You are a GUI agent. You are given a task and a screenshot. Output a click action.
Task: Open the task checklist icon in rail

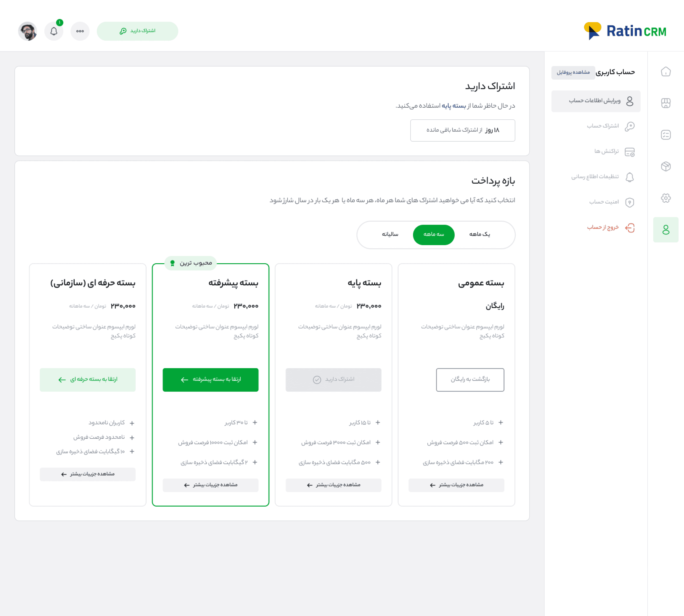pos(666,135)
